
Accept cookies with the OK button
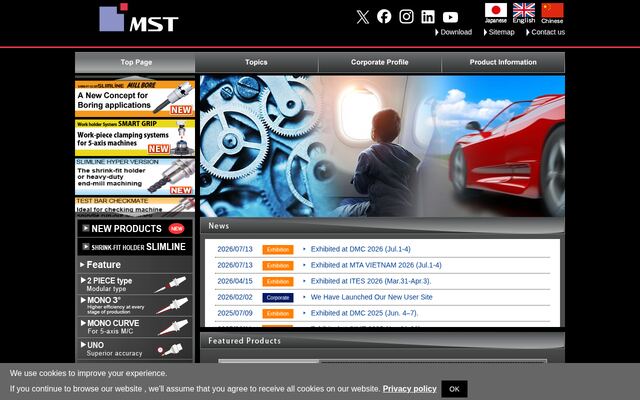(454, 389)
